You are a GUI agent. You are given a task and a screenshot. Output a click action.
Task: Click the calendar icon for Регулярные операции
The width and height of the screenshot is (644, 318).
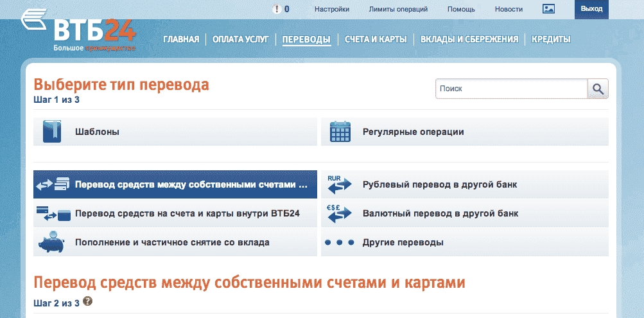[x=340, y=132]
